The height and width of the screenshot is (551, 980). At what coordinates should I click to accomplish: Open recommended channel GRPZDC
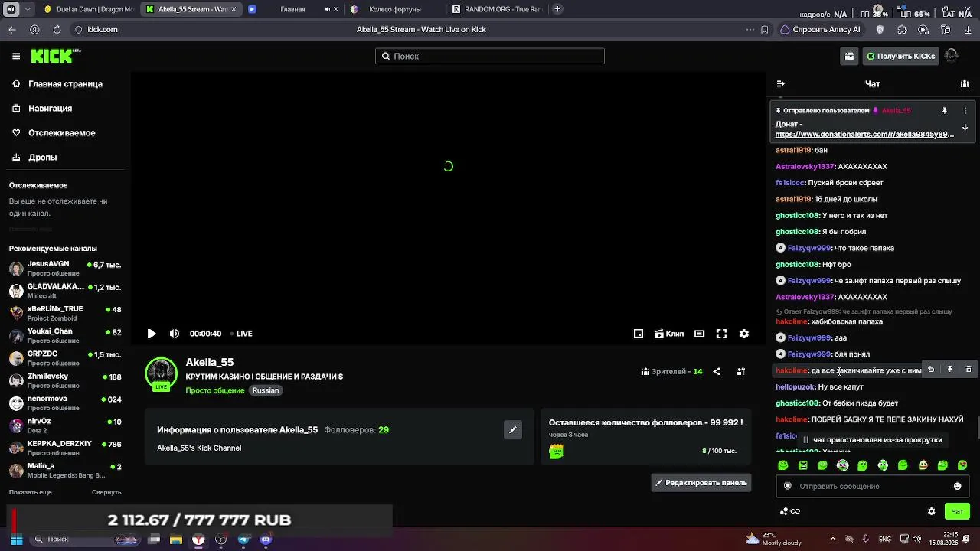(65, 358)
